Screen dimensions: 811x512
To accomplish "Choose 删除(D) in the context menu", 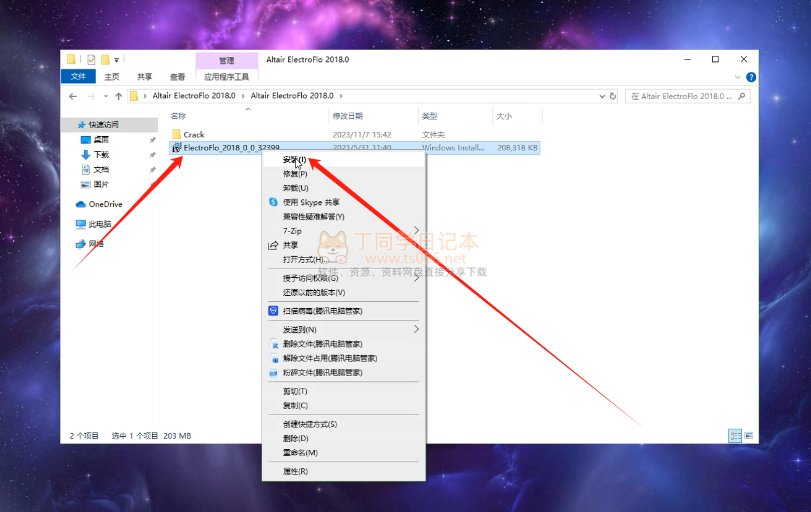I will click(344, 439).
